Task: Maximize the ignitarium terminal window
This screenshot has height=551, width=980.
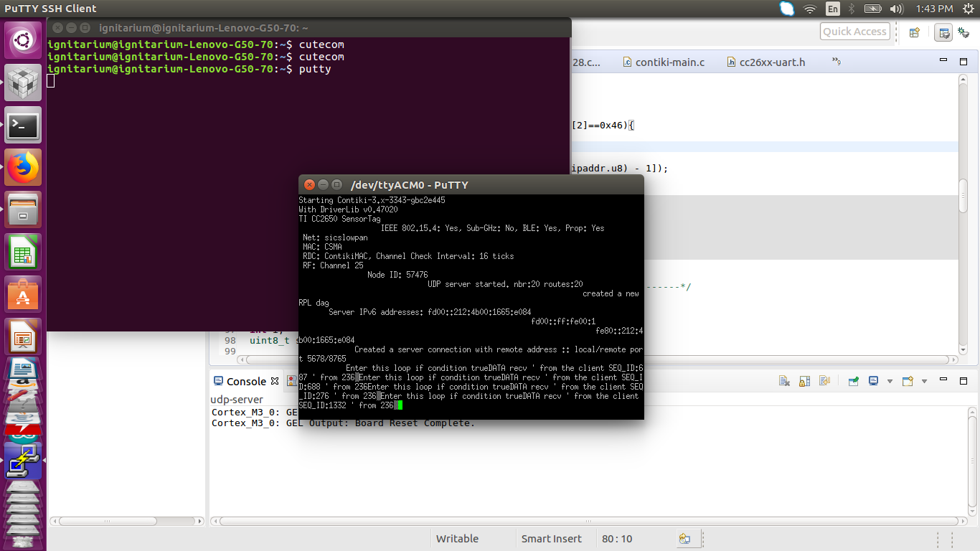Action: (85, 27)
